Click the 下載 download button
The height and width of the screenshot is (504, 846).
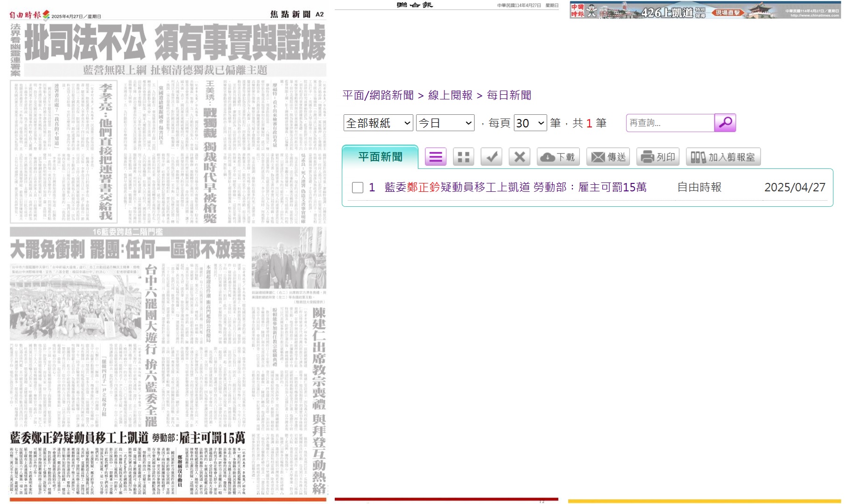(x=558, y=157)
